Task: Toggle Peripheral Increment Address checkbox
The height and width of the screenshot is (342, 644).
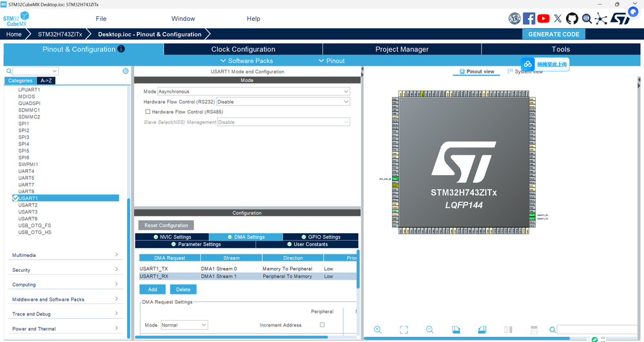Action: [x=322, y=325]
